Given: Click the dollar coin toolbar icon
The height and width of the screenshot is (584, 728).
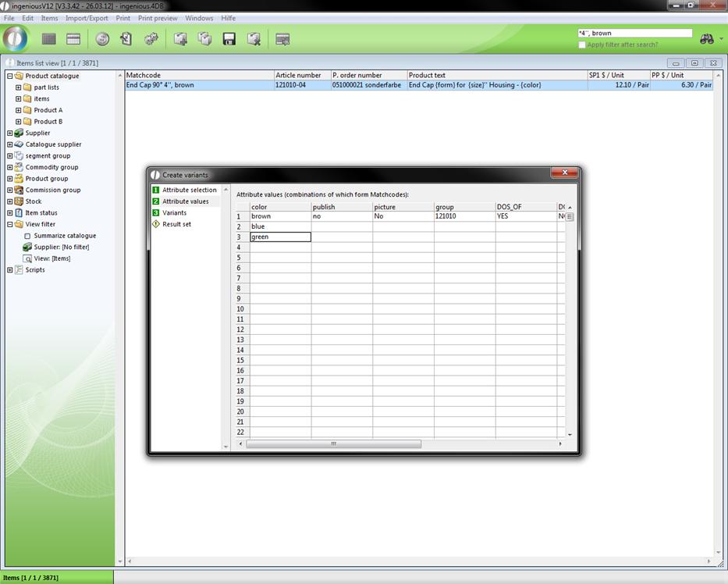Looking at the screenshot, I should 102,39.
